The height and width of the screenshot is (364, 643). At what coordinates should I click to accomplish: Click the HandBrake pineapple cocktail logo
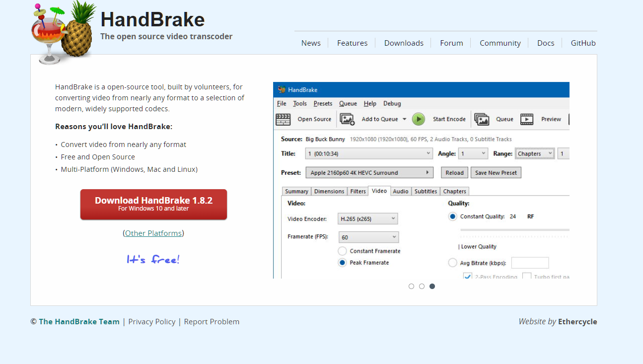point(63,33)
